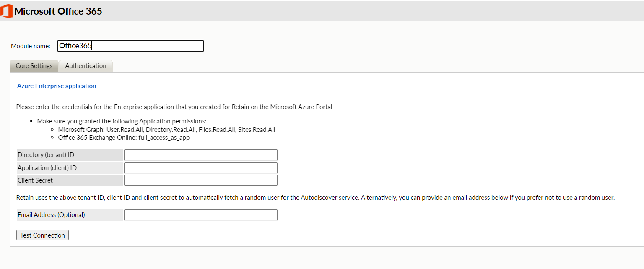Select the Application (client) ID input box
The image size is (644, 269).
[200, 168]
